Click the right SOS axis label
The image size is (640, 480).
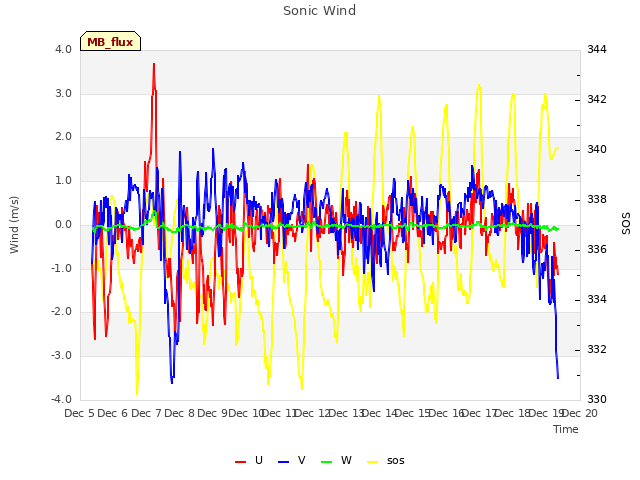click(626, 224)
